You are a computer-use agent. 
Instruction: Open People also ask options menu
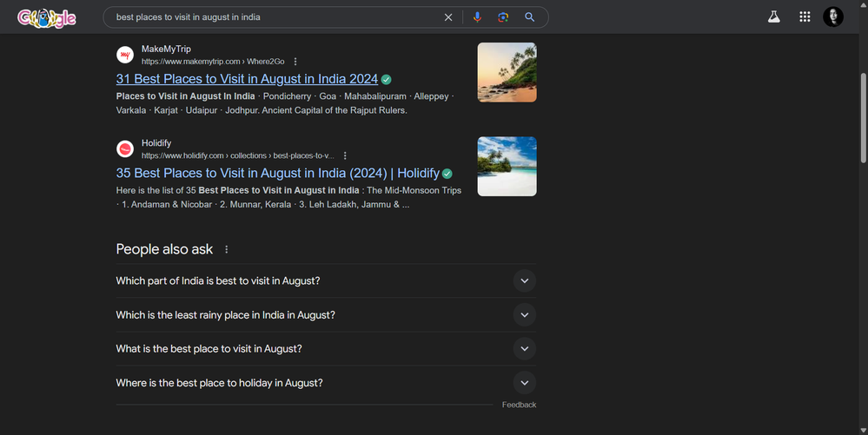227,249
